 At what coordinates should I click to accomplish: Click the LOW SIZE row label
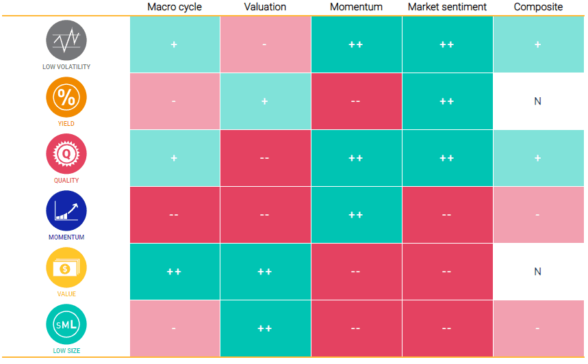tap(66, 351)
